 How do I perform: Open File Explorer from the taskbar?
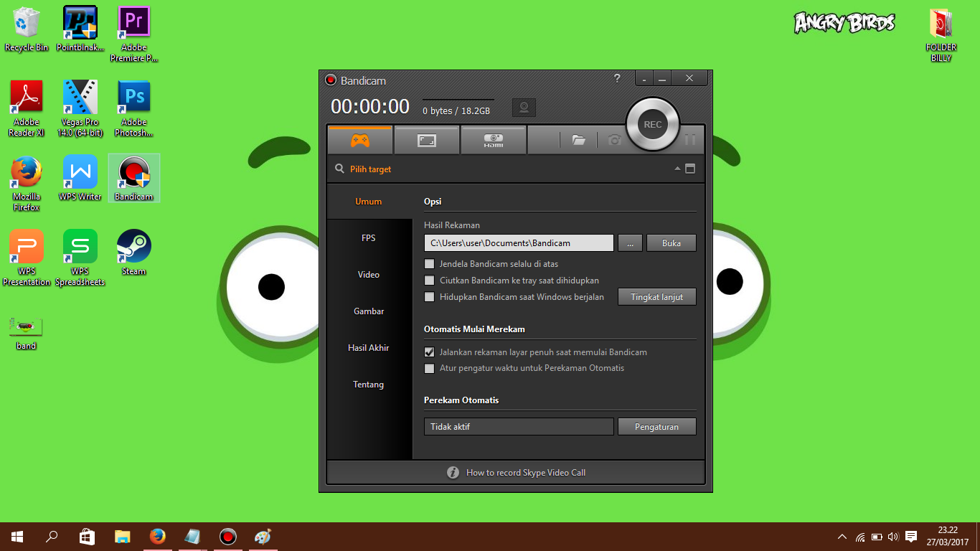(122, 537)
